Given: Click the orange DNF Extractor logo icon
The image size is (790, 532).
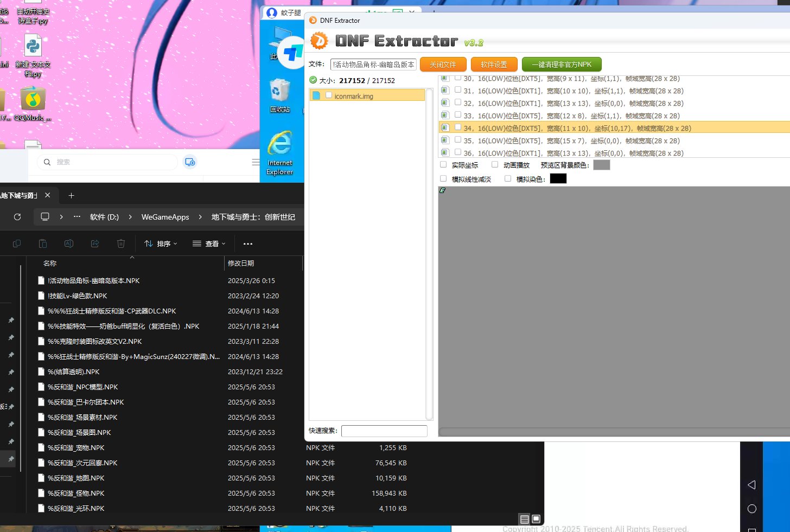Looking at the screenshot, I should pos(319,41).
